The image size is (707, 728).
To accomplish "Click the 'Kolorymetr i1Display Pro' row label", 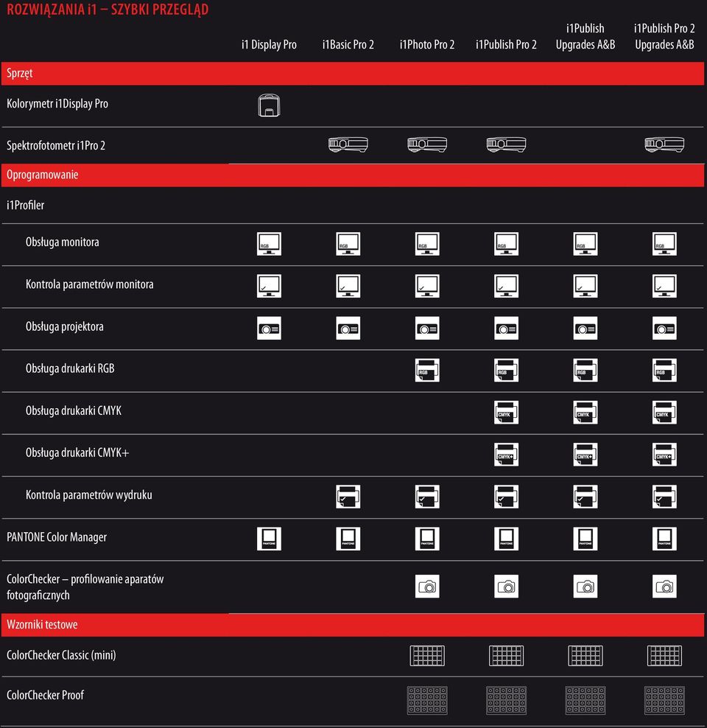I will click(57, 104).
